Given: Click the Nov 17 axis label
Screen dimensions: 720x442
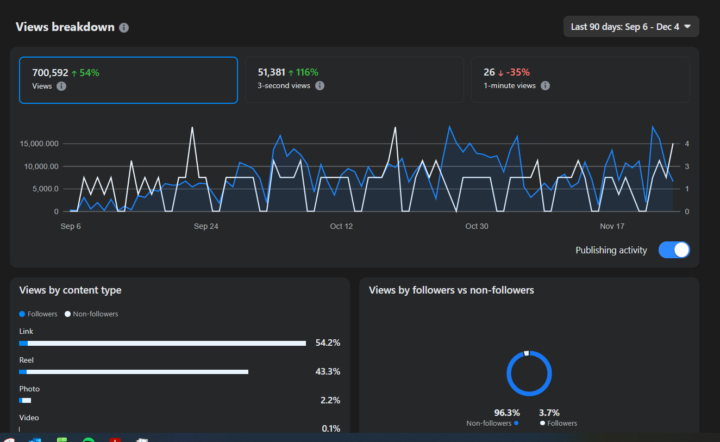Looking at the screenshot, I should click(x=612, y=226).
